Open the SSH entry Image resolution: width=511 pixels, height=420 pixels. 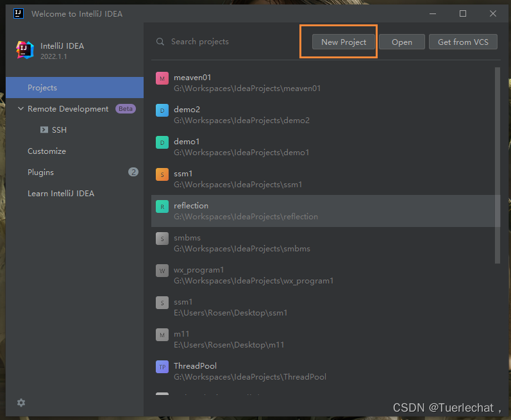pos(74,130)
